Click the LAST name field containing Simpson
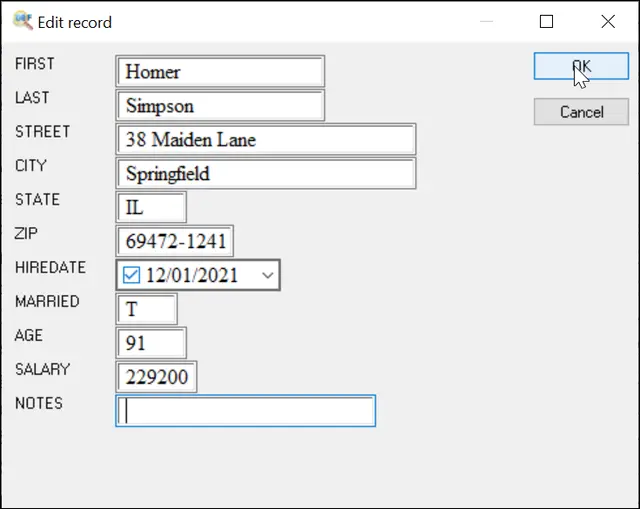Image resolution: width=640 pixels, height=509 pixels. point(220,106)
